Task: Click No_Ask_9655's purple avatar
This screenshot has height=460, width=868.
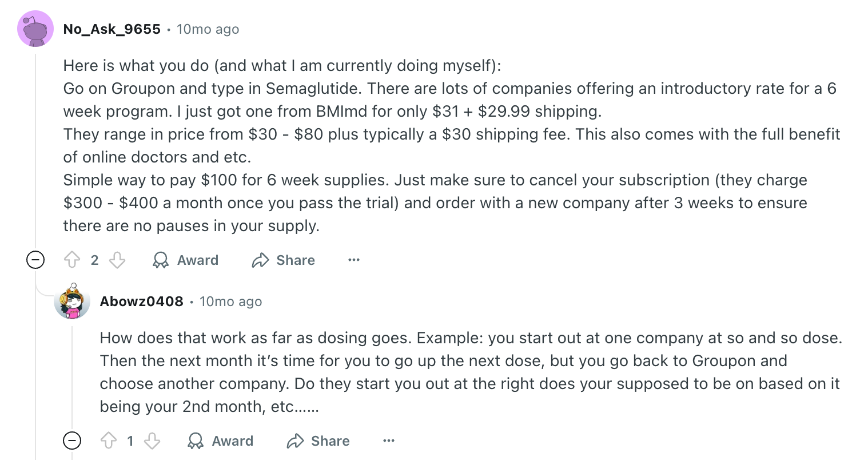Action: click(35, 29)
